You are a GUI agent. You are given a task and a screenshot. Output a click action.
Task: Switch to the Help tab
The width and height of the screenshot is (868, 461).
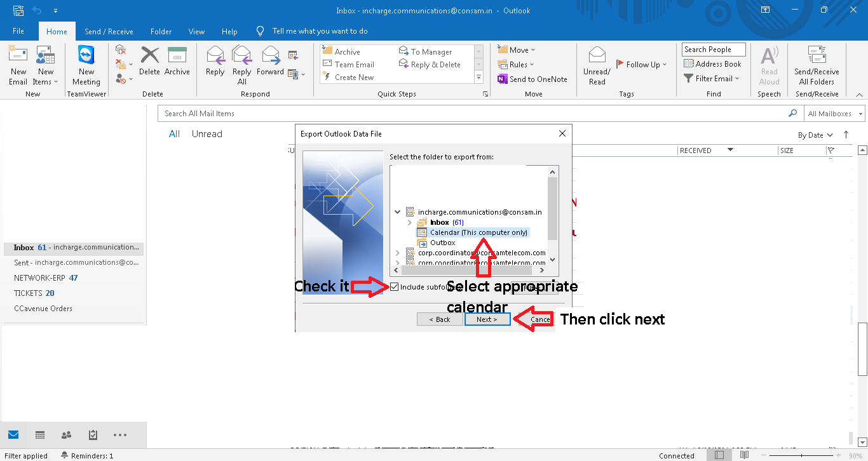(x=229, y=31)
